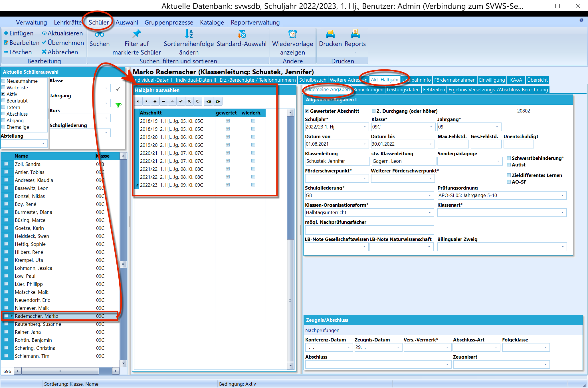This screenshot has width=588, height=388.
Task: Click the Löschen minus command
Action: [x=18, y=52]
